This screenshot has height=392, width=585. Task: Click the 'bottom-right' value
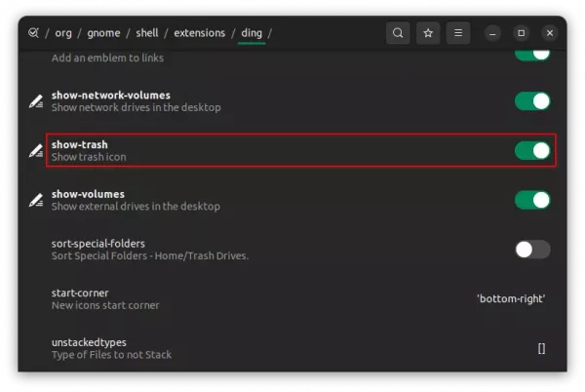click(511, 298)
